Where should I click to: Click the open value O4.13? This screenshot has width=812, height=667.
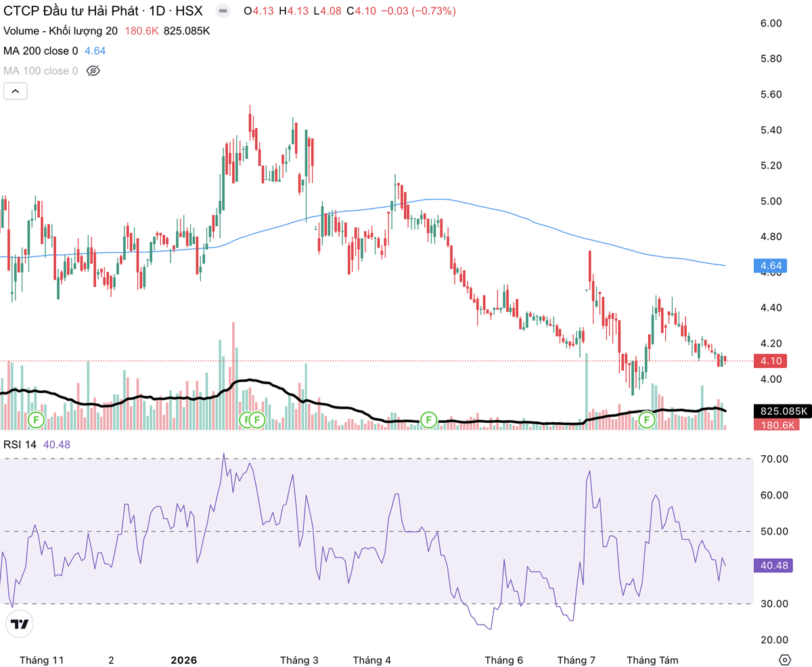click(258, 11)
